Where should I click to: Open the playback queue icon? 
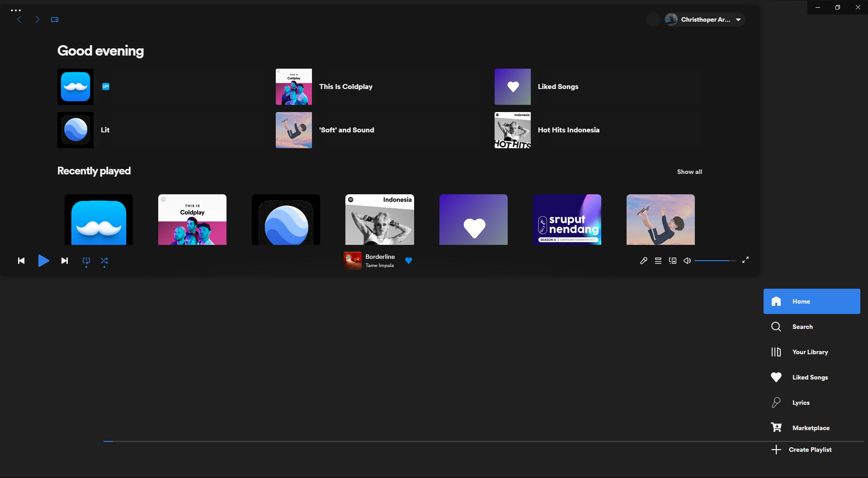point(658,261)
